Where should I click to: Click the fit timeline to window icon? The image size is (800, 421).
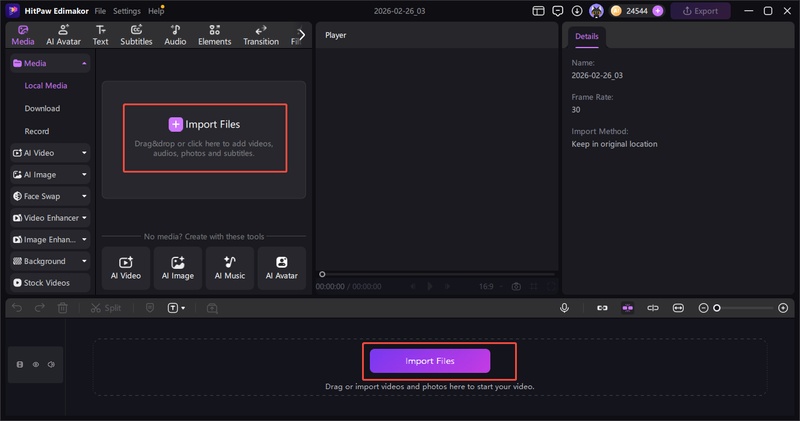coord(678,308)
